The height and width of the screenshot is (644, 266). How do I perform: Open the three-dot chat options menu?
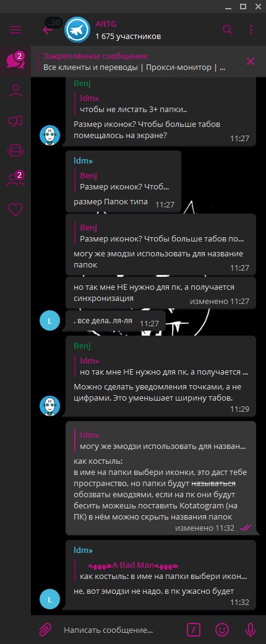coord(251,30)
